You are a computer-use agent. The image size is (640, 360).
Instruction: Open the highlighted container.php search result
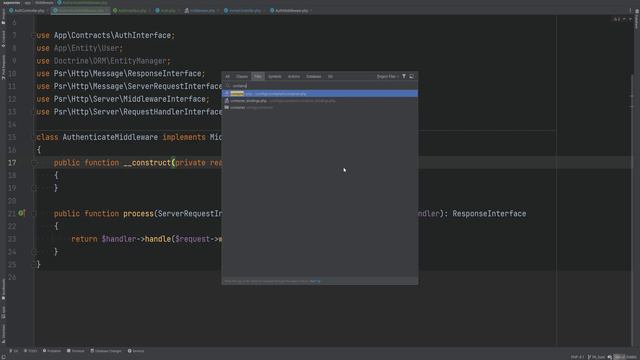(320, 93)
